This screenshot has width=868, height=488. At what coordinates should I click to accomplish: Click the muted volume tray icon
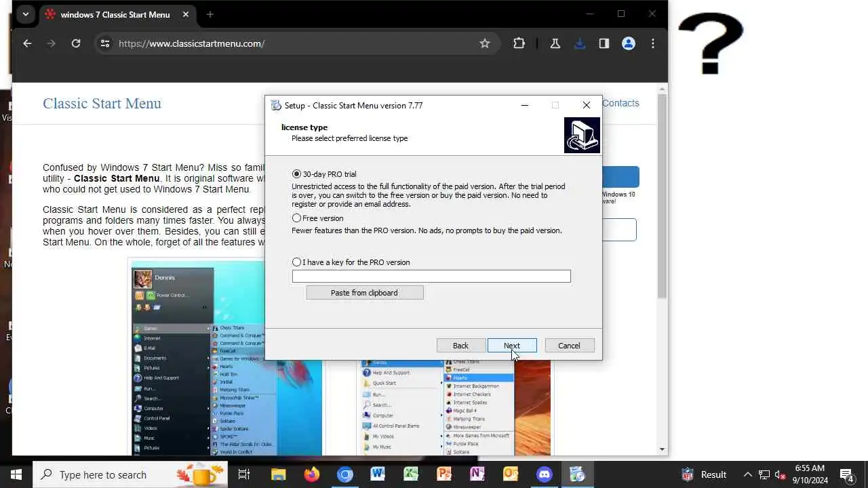(x=781, y=474)
